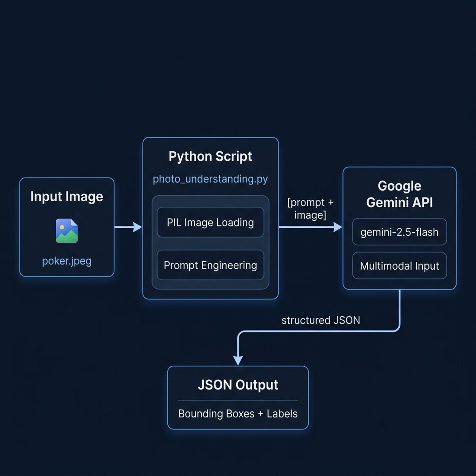
Task: Click the Bounding Boxes + Labels text
Action: [x=238, y=414]
